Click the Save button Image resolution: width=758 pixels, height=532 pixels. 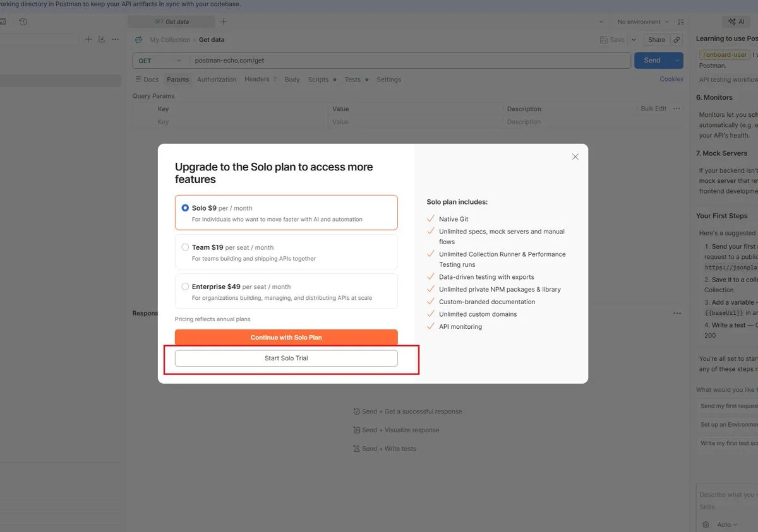click(x=612, y=40)
